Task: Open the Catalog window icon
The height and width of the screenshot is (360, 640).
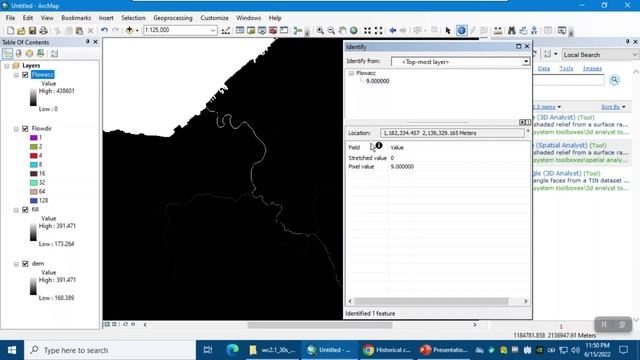Action: [x=251, y=31]
